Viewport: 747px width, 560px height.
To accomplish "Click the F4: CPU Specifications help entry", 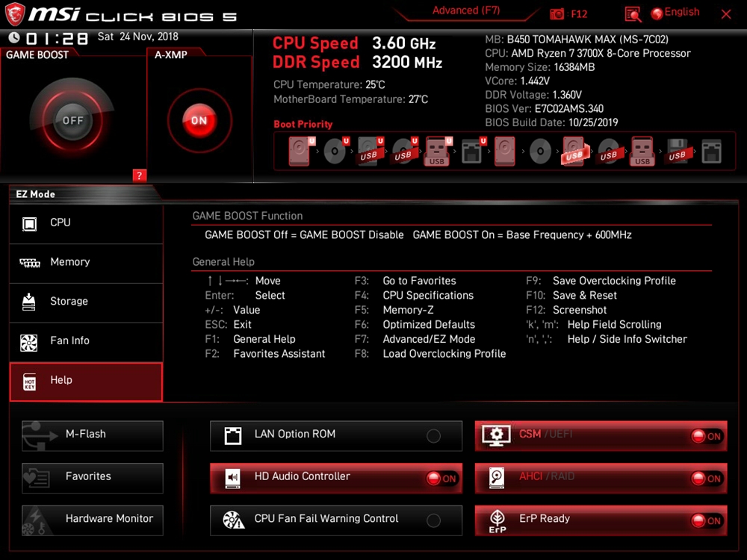I will coord(414,296).
